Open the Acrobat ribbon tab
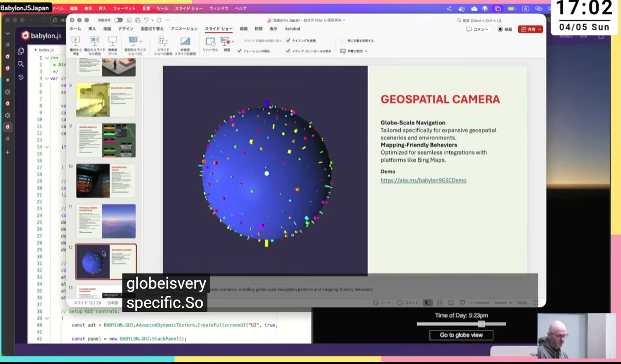Screen dimensions: 621x364 coord(292,29)
